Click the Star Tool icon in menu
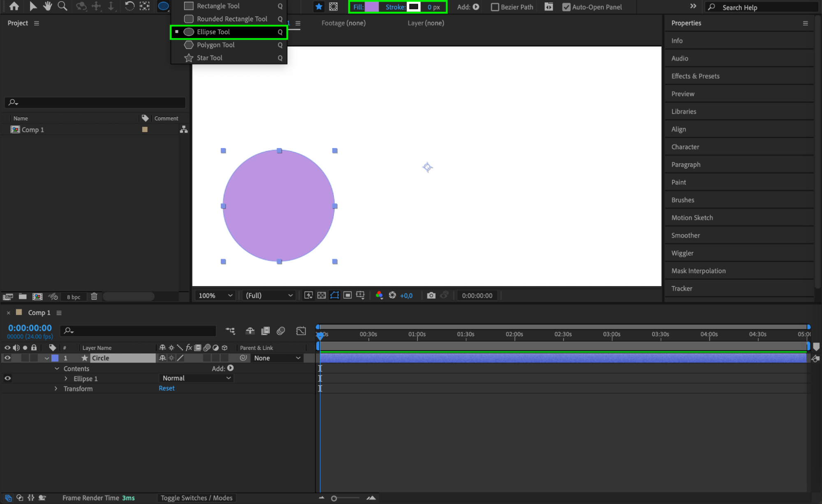Screen dimensions: 822x504 (189, 58)
